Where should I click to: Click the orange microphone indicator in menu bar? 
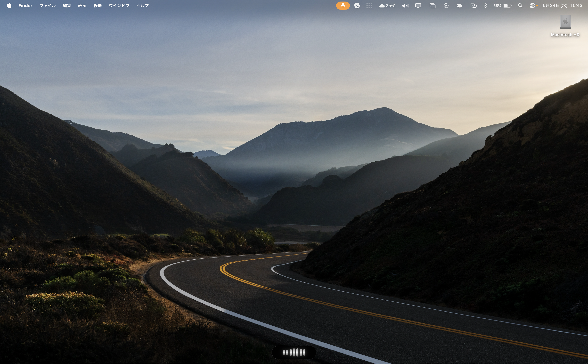343,6
